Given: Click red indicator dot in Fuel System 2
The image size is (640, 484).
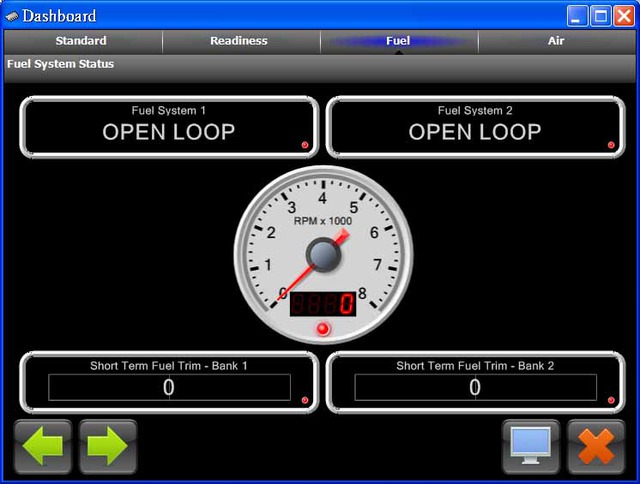Looking at the screenshot, I should pyautogui.click(x=611, y=145).
